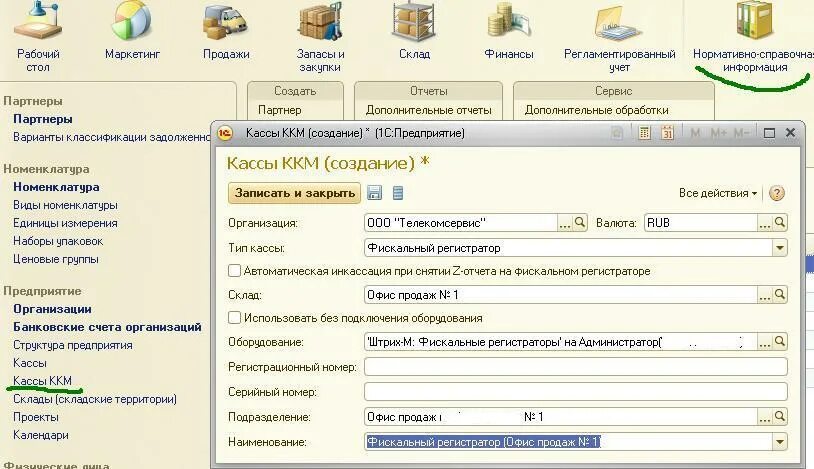Open Дополнительные обработки link
The height and width of the screenshot is (469, 814).
coord(596,110)
